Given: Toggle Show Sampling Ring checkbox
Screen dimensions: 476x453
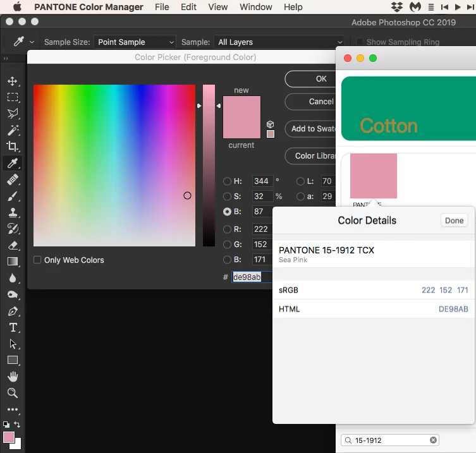Looking at the screenshot, I should tap(360, 42).
